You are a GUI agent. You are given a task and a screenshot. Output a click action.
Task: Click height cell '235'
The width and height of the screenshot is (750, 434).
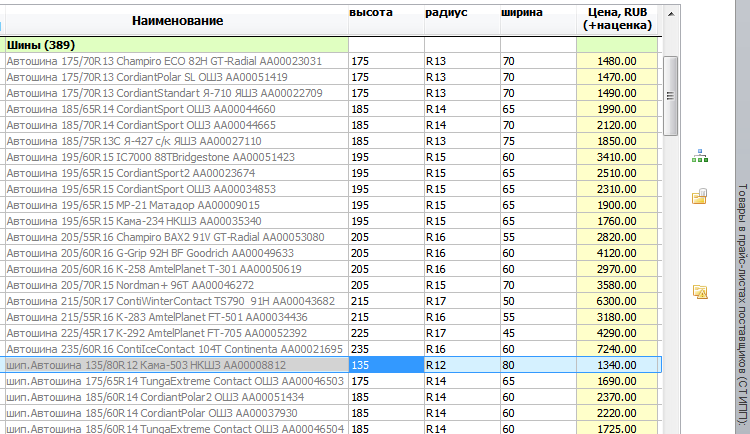point(386,349)
